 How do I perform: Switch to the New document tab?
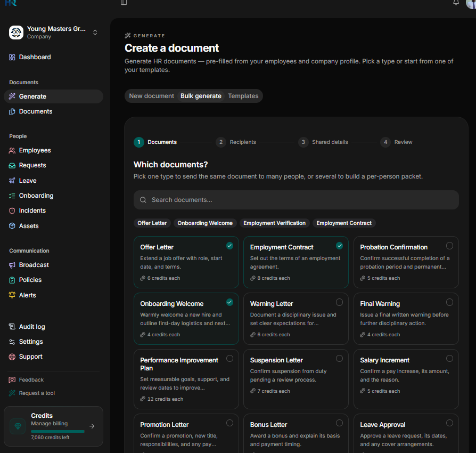[x=152, y=96]
